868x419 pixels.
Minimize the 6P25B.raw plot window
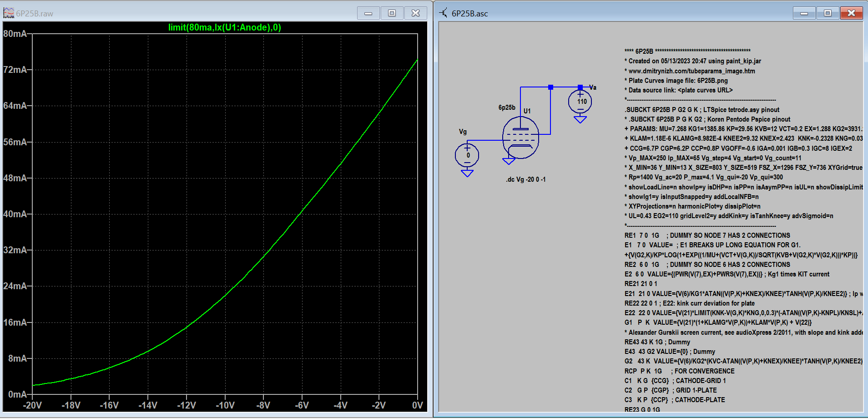(x=368, y=13)
